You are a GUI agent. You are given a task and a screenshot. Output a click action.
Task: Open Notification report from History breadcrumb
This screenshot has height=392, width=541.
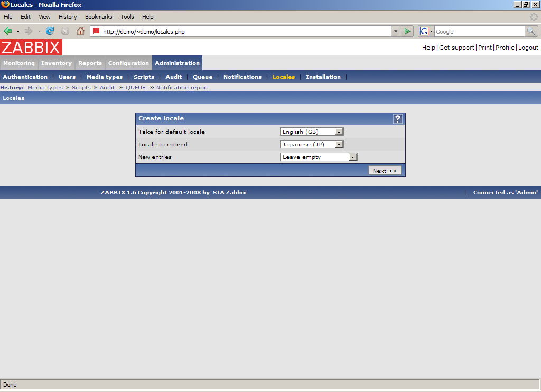(x=182, y=88)
